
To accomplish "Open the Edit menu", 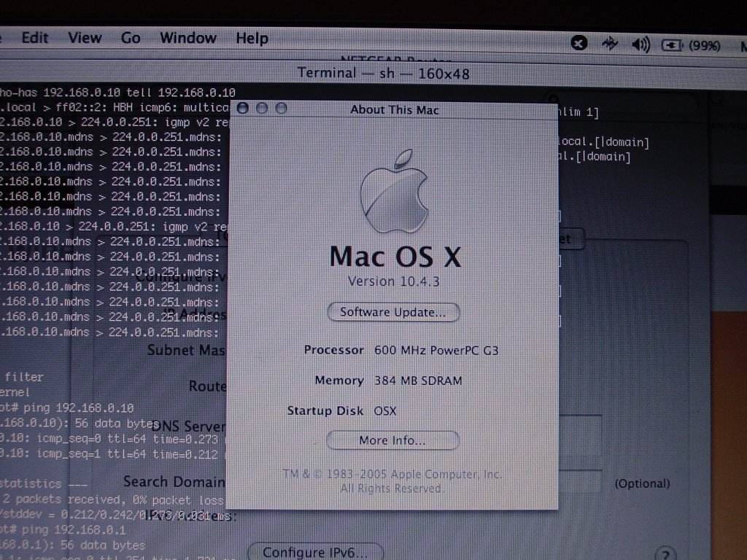I will click(x=35, y=38).
